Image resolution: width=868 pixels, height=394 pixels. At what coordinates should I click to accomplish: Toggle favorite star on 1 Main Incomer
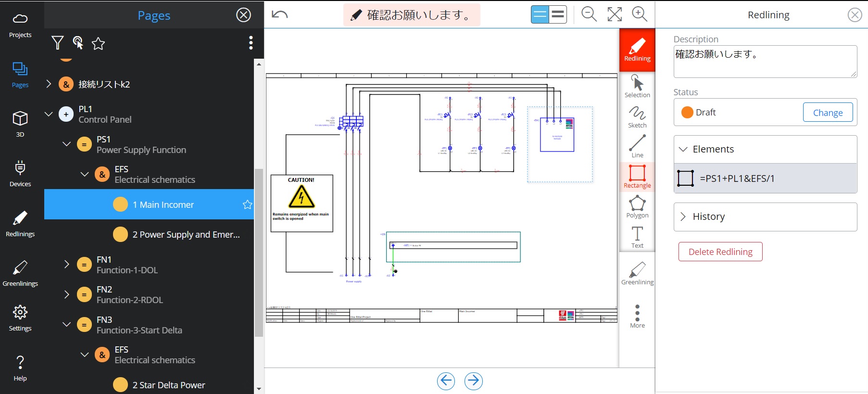click(247, 204)
